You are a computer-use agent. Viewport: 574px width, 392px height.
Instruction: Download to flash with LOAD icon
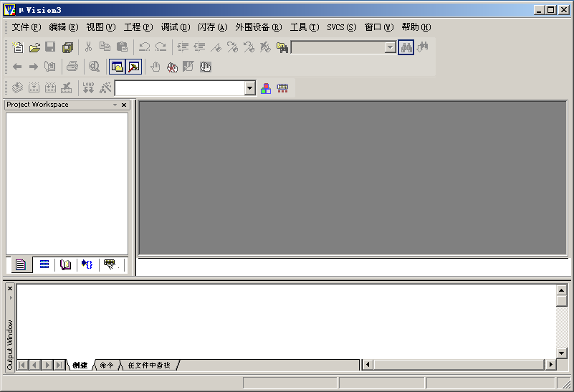(x=88, y=87)
